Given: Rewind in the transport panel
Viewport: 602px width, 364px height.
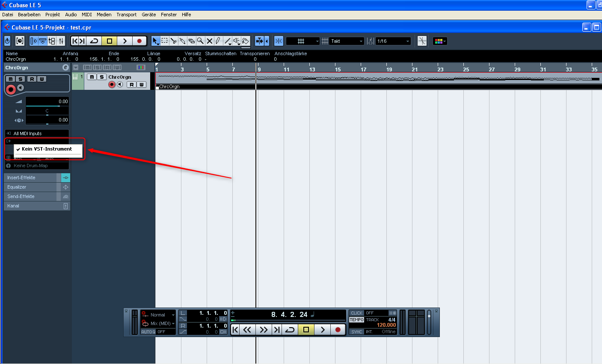Looking at the screenshot, I should click(x=247, y=329).
